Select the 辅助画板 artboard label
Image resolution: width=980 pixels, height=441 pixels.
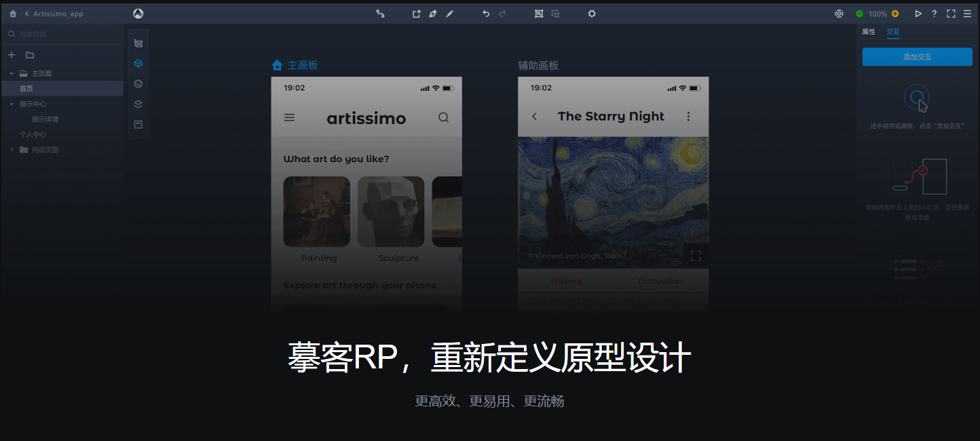[x=538, y=65]
